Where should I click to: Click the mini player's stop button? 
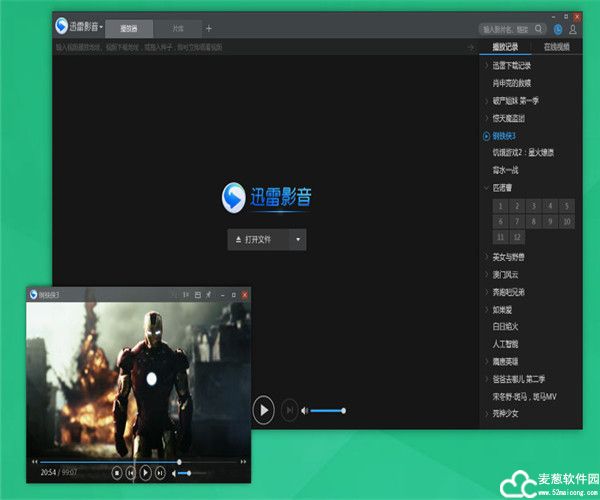tap(117, 471)
